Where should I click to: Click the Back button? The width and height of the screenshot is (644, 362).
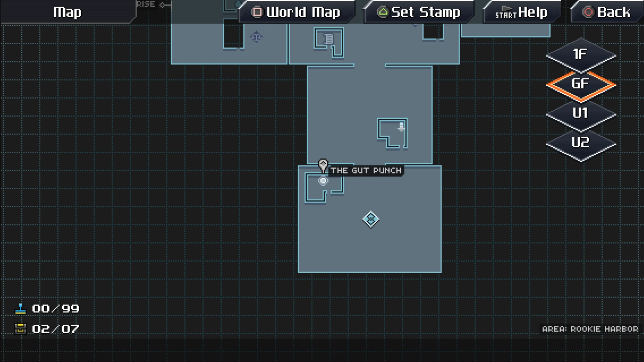pyautogui.click(x=606, y=12)
